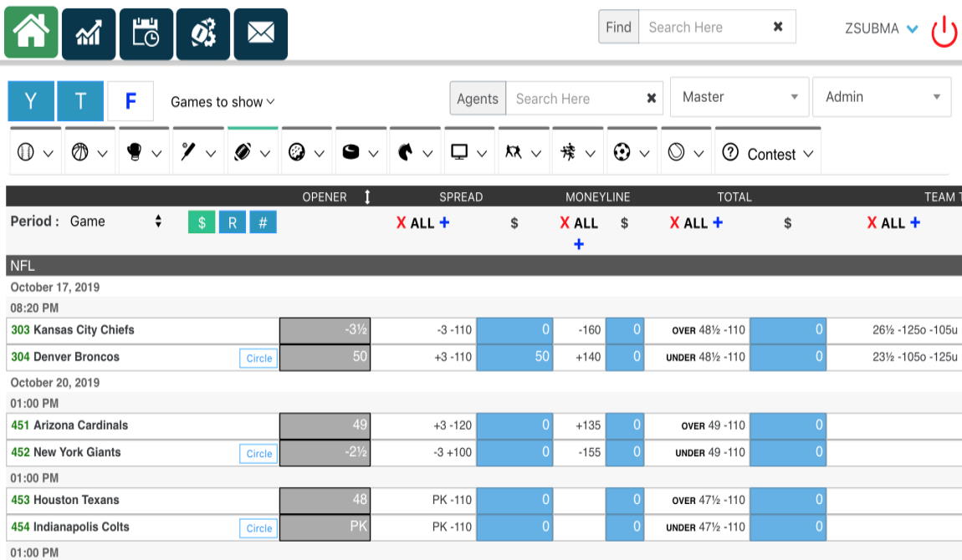Toggle the green dollar sign view button

pyautogui.click(x=202, y=222)
